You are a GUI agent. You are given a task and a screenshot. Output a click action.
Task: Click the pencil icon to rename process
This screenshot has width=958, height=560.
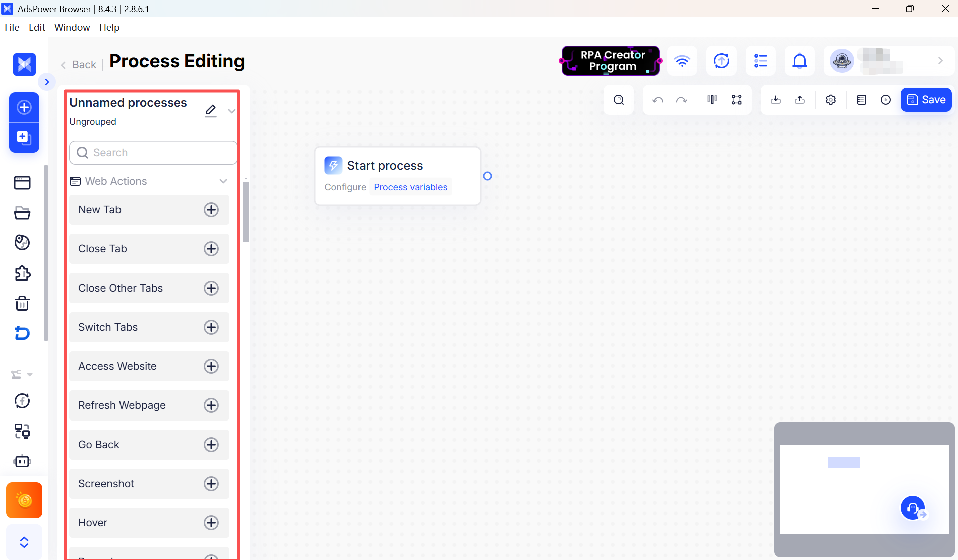click(211, 110)
